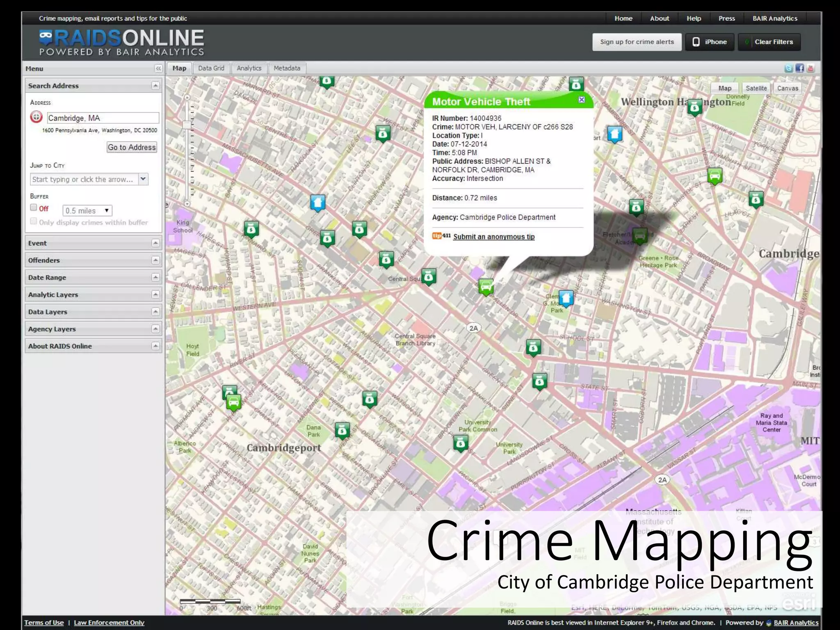Click the Facebook share icon
Screen dimensions: 840x630
tap(799, 68)
